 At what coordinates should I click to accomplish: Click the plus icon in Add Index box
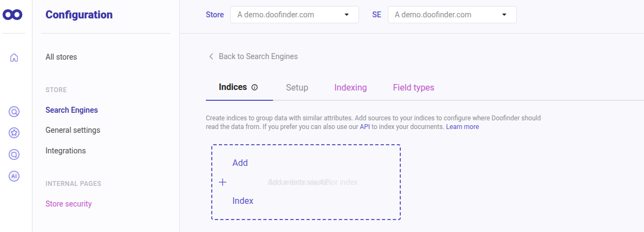[x=222, y=182]
